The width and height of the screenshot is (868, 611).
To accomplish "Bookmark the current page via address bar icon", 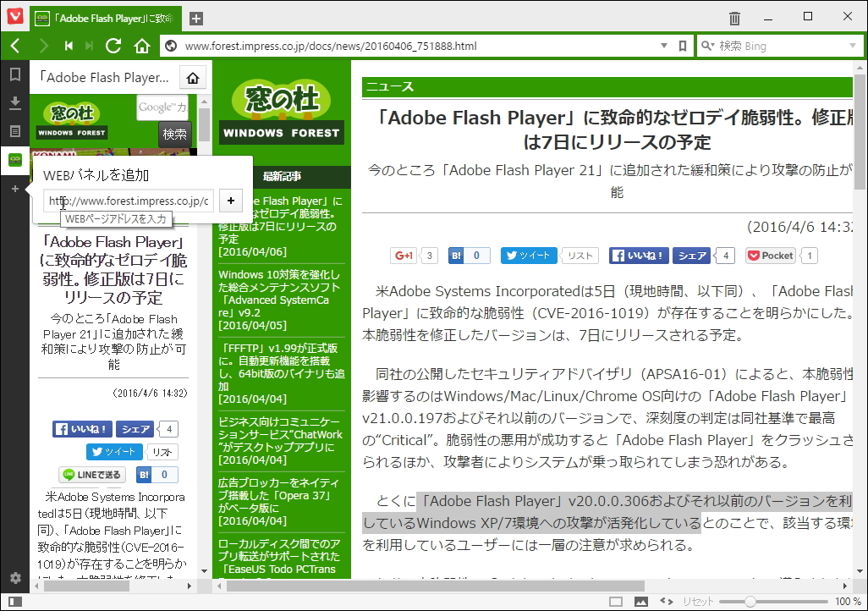I will pos(683,46).
